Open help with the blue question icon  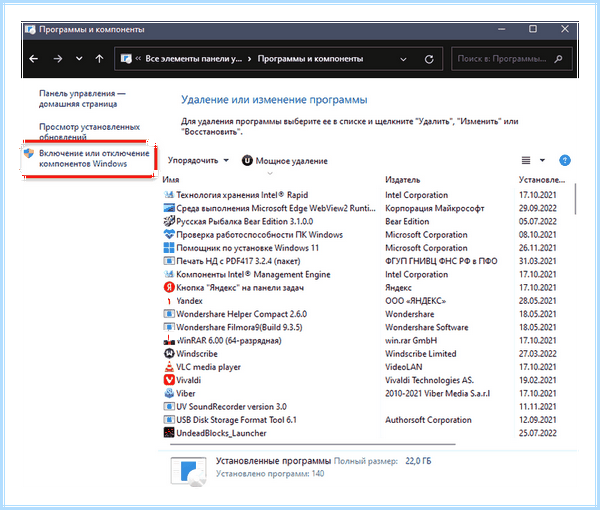(565, 160)
